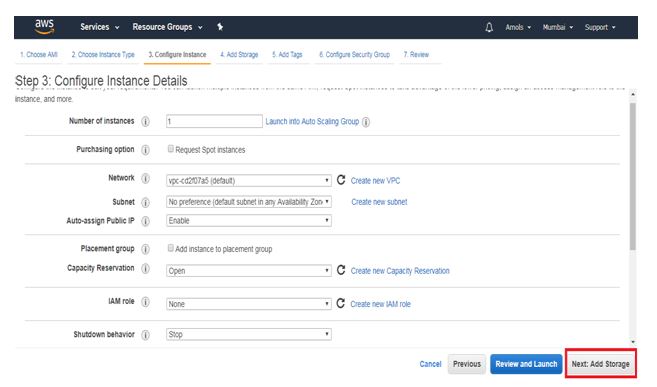Click info icon next to Capacity Reservation
The height and width of the screenshot is (387, 657).
[x=145, y=268]
